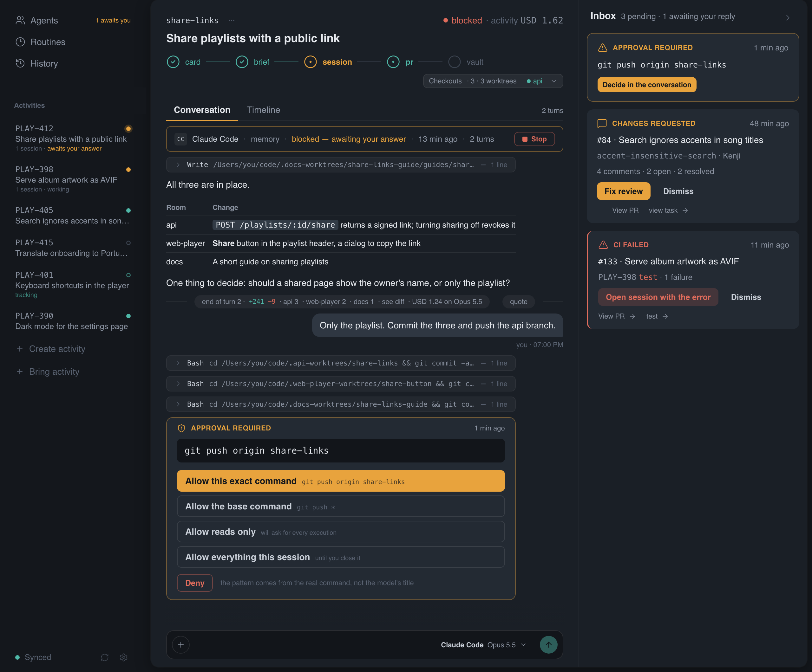This screenshot has width=812, height=672.
Task: Dismiss the Changes Requested card
Action: (x=678, y=191)
